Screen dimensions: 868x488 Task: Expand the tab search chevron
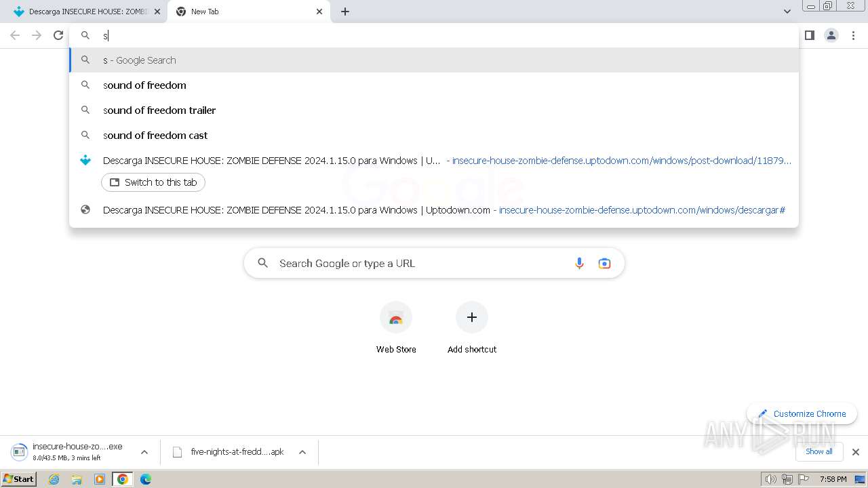click(x=787, y=12)
